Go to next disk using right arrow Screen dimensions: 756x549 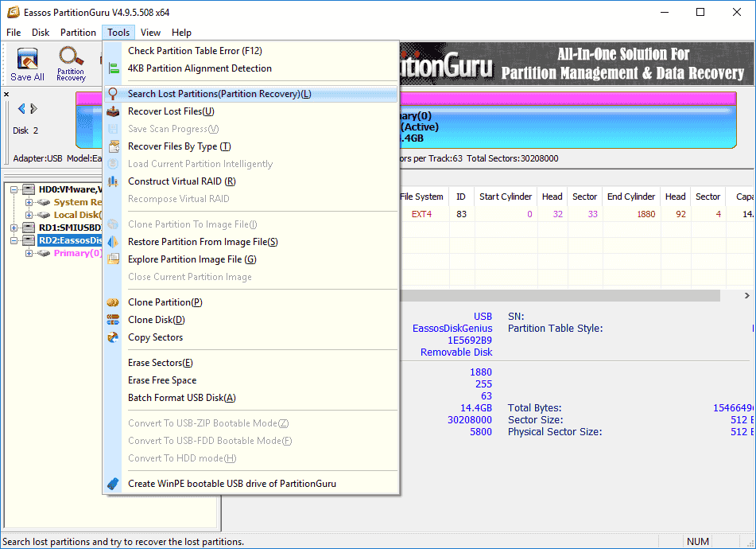tap(33, 108)
